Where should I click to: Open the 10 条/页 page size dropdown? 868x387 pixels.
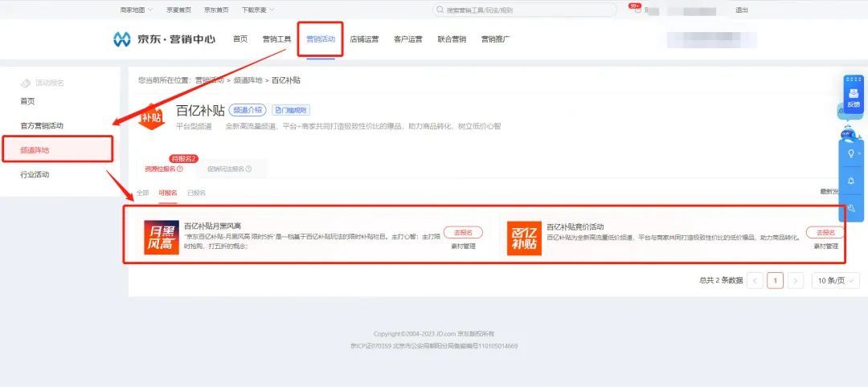click(836, 281)
